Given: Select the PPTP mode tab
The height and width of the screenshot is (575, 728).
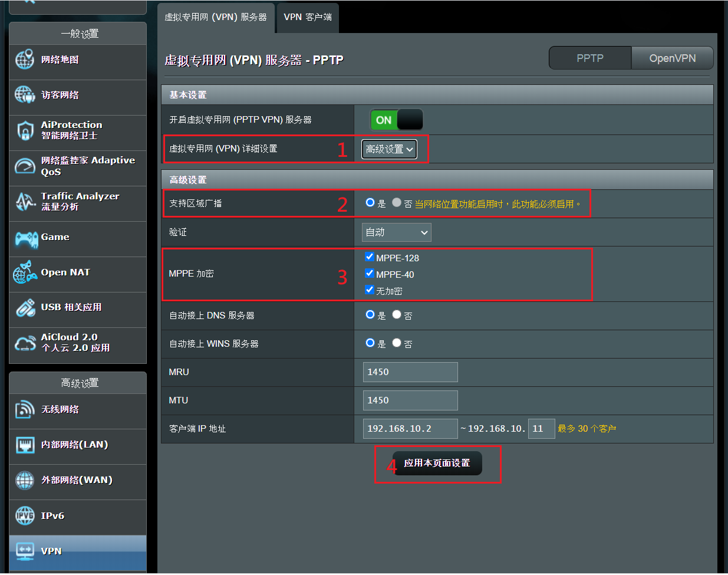Looking at the screenshot, I should click(590, 58).
